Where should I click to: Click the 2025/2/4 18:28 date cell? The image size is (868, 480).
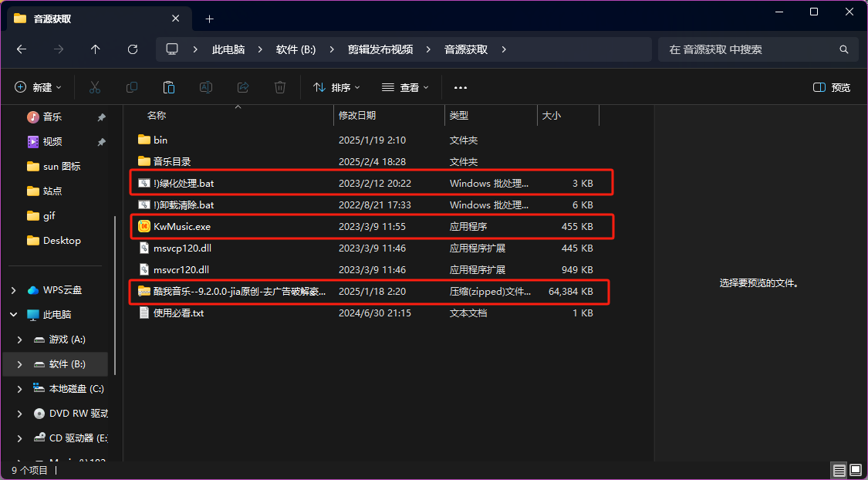pyautogui.click(x=372, y=161)
